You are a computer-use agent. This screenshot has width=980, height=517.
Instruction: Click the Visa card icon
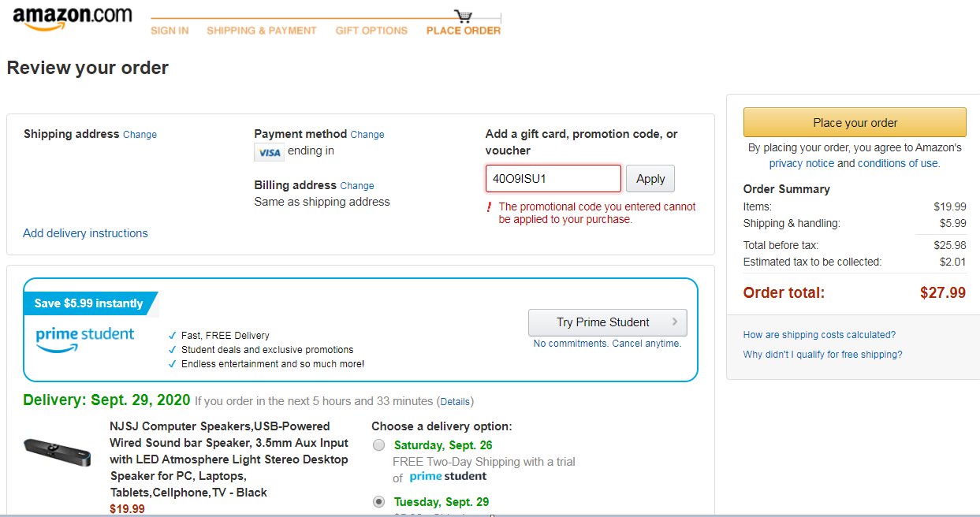[269, 152]
